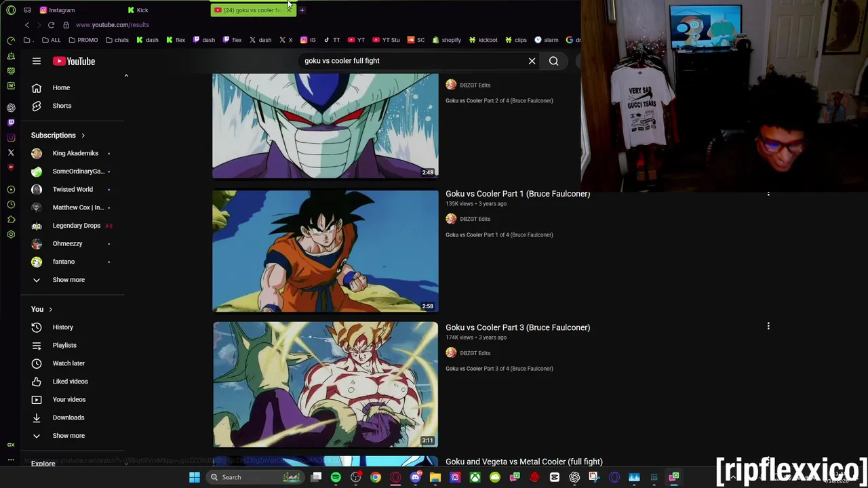Open Twitch in the Opera sidebar

coord(11,123)
